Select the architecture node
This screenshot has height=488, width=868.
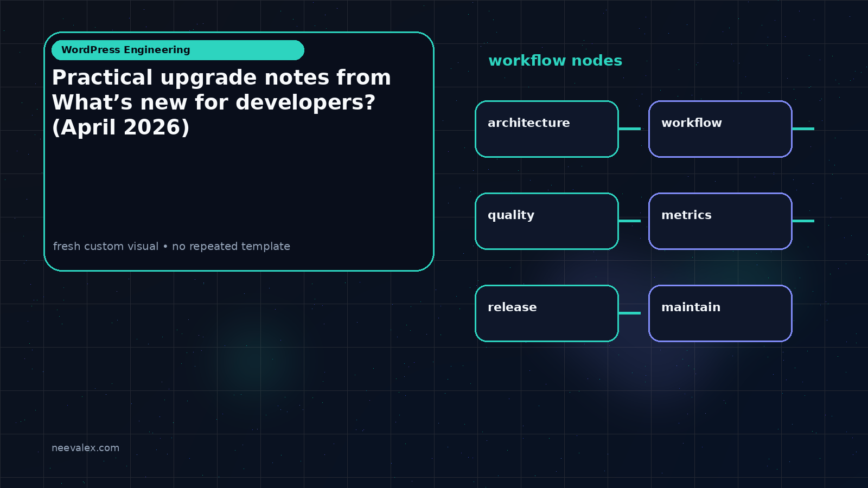[x=547, y=129]
